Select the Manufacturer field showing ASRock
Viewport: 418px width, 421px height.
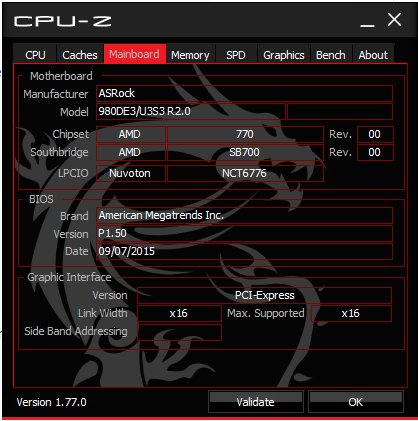point(244,94)
